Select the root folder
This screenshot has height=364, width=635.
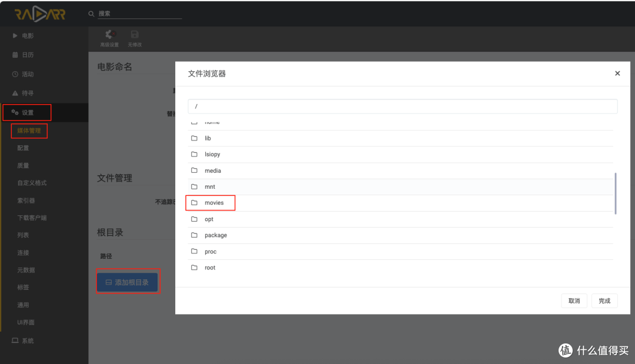(x=400, y=268)
